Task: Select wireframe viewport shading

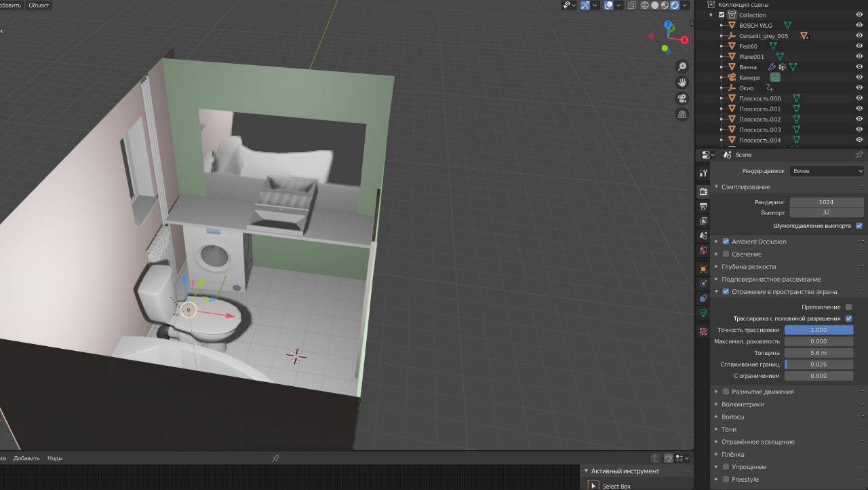Action: point(644,5)
